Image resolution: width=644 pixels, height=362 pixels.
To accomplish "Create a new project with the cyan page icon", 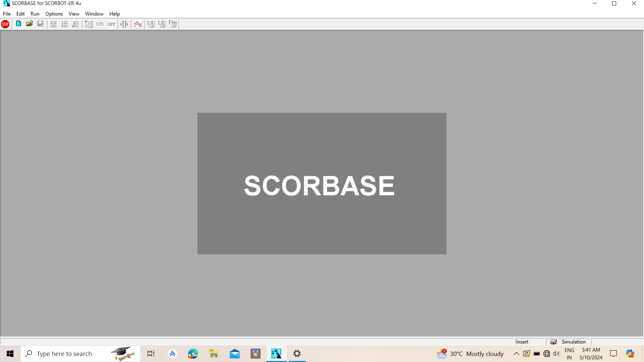I will (19, 24).
